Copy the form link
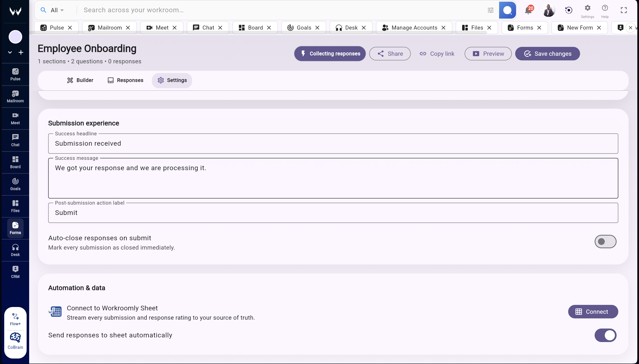The width and height of the screenshot is (639, 364). coord(437,53)
